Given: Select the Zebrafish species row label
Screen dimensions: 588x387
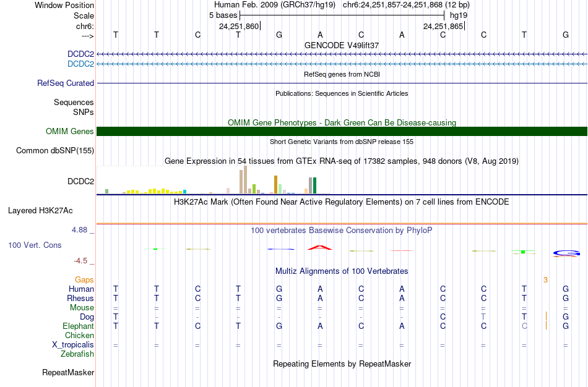Looking at the screenshot, I should click(77, 354).
